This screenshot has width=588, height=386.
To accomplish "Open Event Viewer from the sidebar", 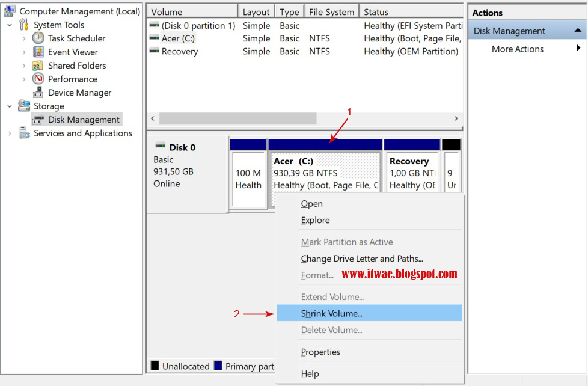I will pyautogui.click(x=38, y=52).
